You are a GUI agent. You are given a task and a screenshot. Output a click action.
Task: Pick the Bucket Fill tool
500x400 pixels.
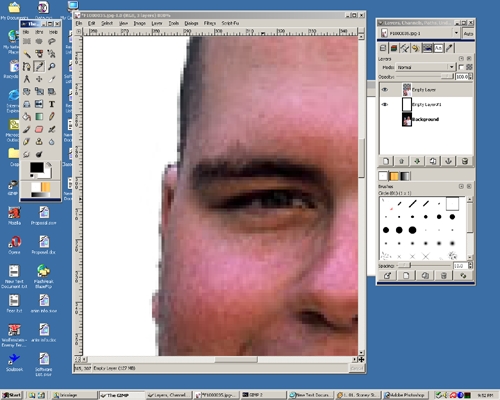pyautogui.click(x=27, y=117)
